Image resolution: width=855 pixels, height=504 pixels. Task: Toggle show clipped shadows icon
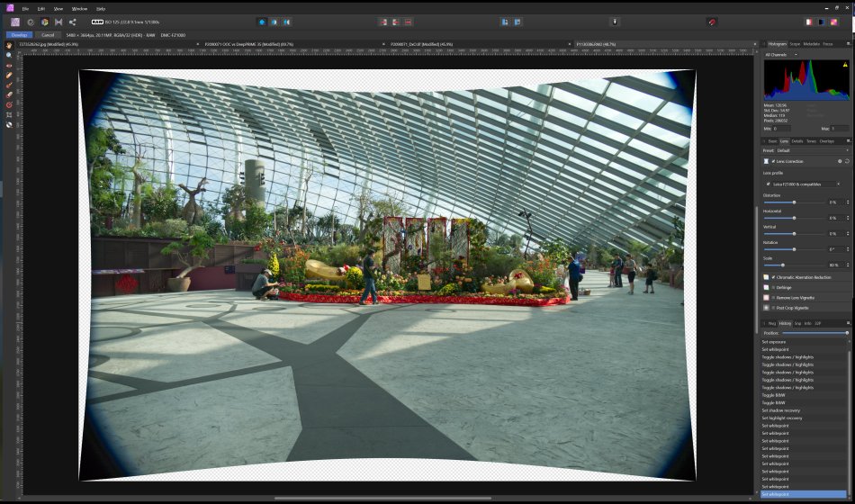[822, 22]
